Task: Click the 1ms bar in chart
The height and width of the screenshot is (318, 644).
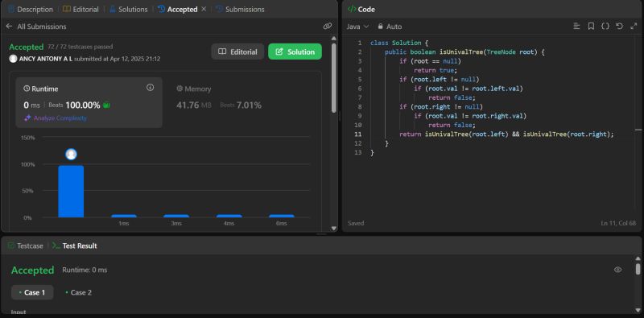Action: click(x=124, y=216)
